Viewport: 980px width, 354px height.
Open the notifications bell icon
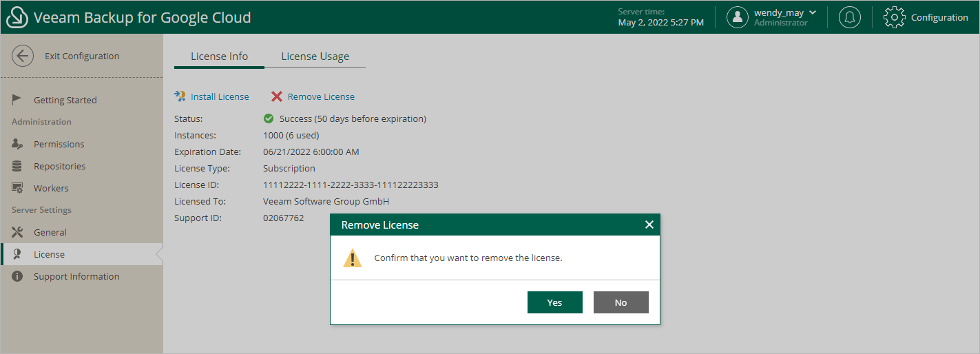click(850, 17)
